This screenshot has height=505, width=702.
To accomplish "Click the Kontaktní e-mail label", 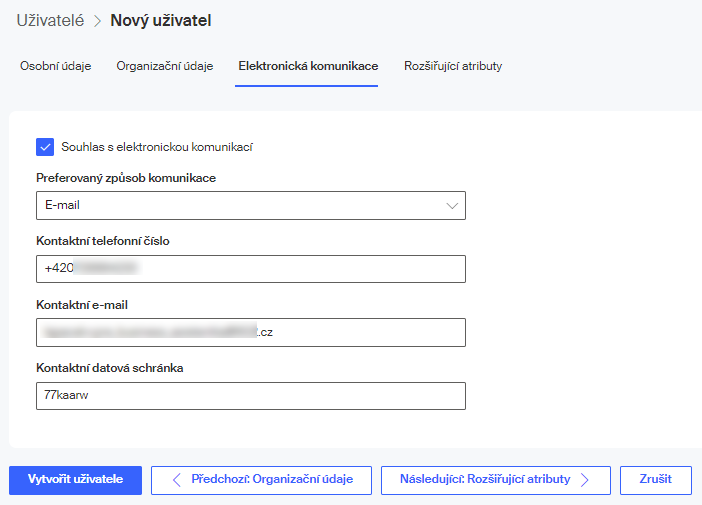I will tap(82, 305).
